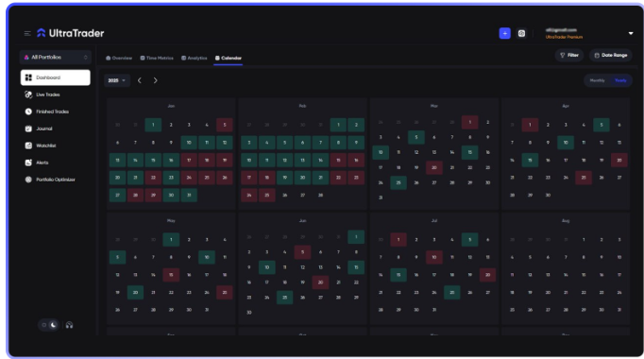Screen dimensions: 644x359
Task: Select July 10 red day
Action: 434,257
